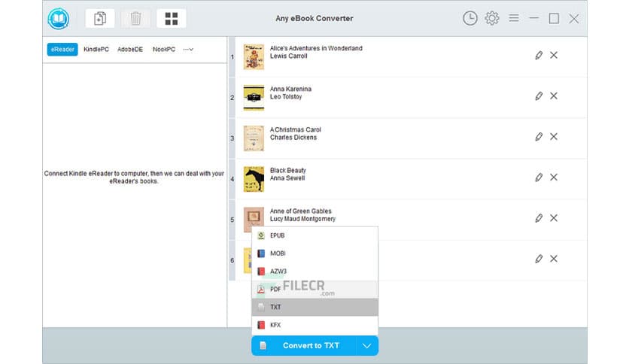629x364 pixels.
Task: Select the A Christmas Carol title text
Action: tap(295, 129)
